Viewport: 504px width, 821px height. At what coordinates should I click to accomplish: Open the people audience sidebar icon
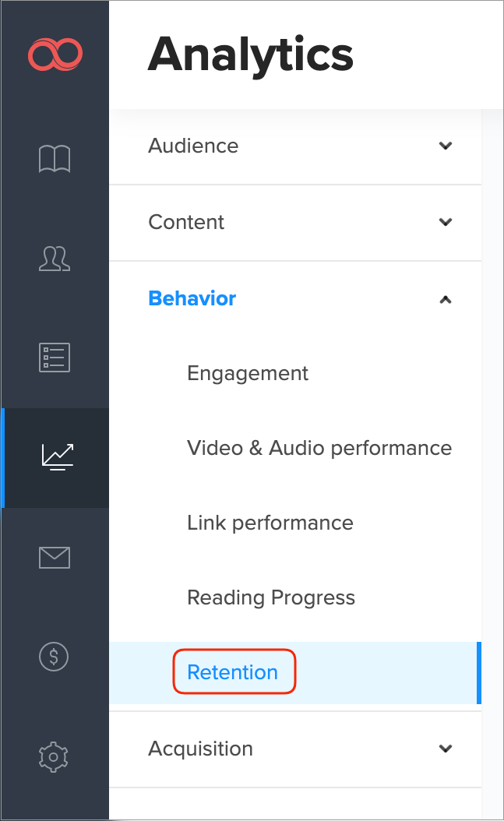[x=55, y=258]
